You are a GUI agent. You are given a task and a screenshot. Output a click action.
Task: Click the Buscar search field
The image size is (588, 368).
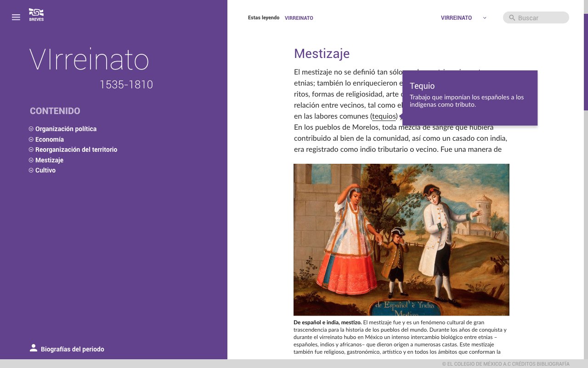pyautogui.click(x=536, y=17)
